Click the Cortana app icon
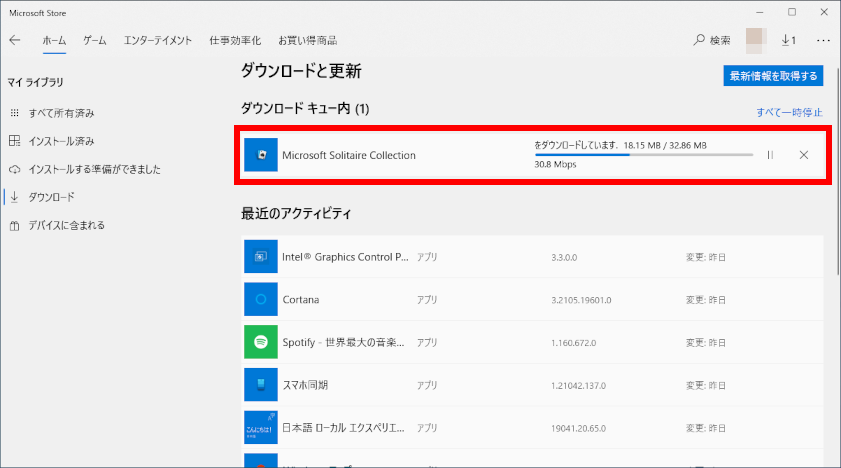 pos(261,299)
